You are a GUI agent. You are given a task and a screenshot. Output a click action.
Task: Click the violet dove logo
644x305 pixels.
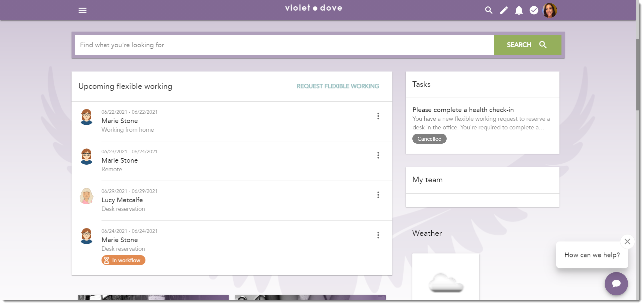[314, 8]
